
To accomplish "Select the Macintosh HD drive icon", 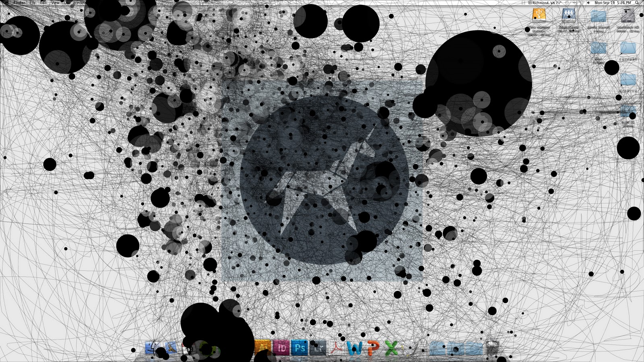I will [627, 16].
